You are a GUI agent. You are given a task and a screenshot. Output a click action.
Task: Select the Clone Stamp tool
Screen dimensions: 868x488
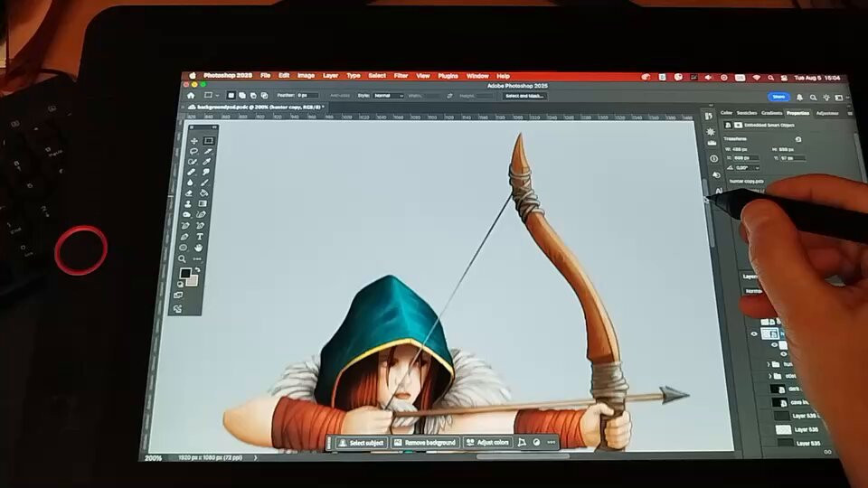188,203
